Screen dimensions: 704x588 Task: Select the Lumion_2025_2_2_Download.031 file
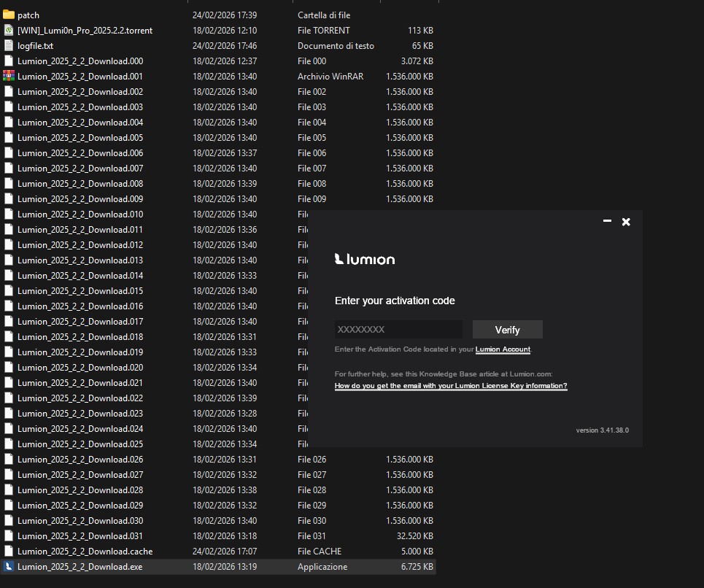click(80, 535)
